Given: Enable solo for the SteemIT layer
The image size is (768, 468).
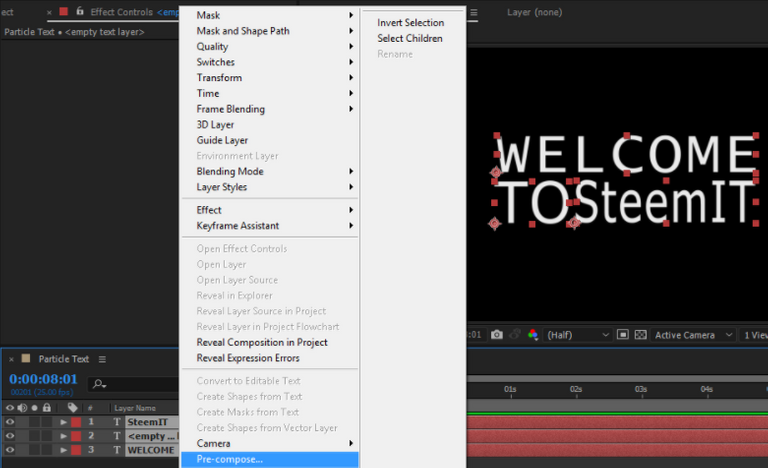Looking at the screenshot, I should [34, 422].
